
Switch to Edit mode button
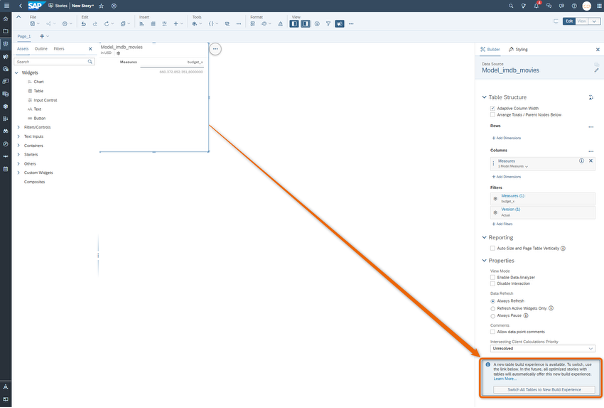(569, 21)
